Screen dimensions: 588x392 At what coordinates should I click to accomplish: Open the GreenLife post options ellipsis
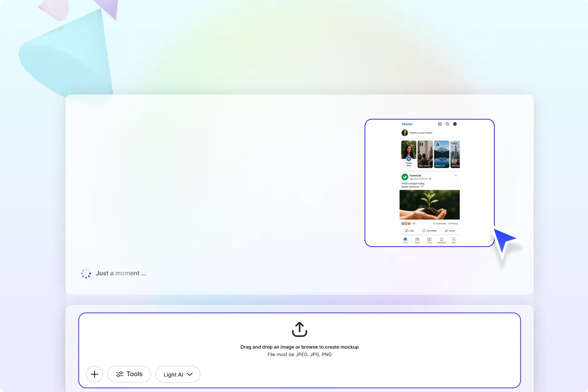[456, 176]
